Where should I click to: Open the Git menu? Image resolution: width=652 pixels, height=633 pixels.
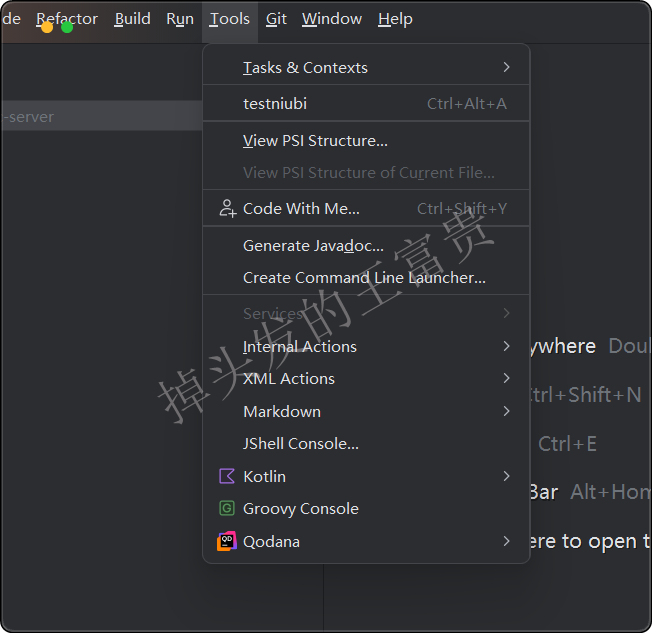click(x=276, y=19)
